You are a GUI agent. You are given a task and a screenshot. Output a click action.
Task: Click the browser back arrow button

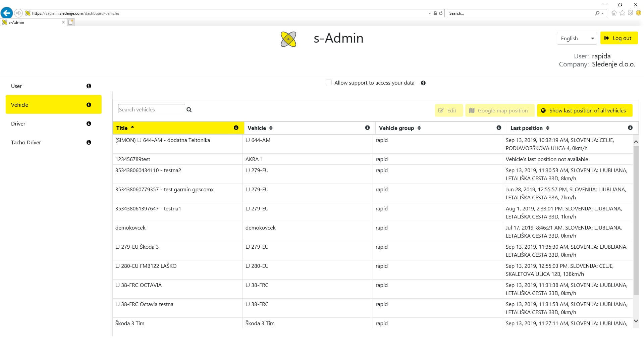tap(7, 13)
